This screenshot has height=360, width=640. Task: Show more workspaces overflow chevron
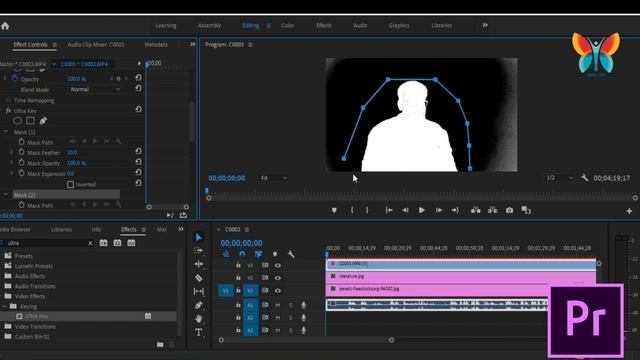(485, 25)
